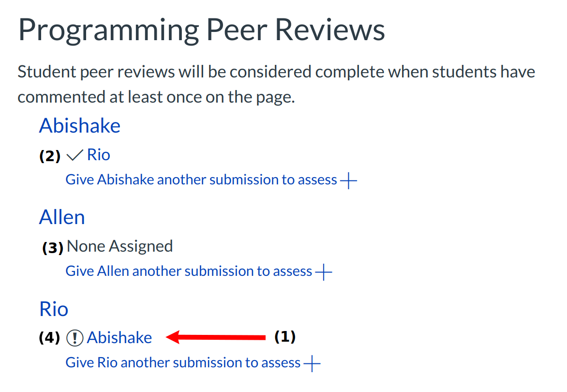Select 'Give Allen another submission to assess'
Screen dimensions: 567x392
tap(189, 271)
